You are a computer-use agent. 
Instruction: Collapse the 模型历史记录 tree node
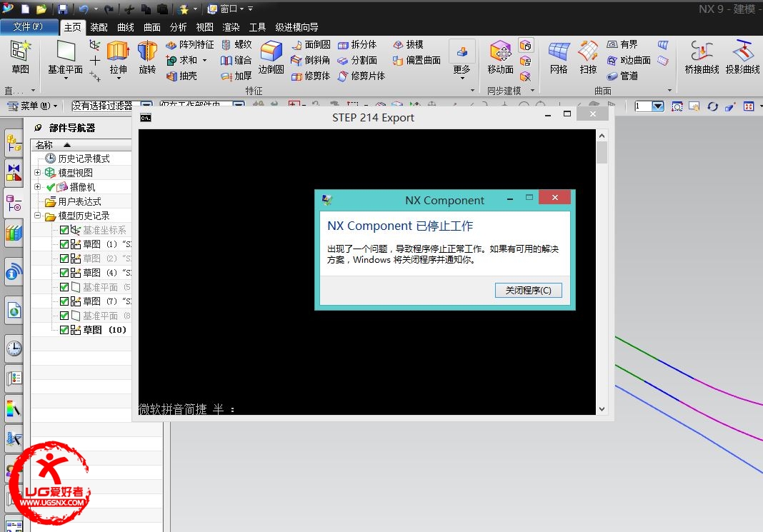tap(37, 216)
